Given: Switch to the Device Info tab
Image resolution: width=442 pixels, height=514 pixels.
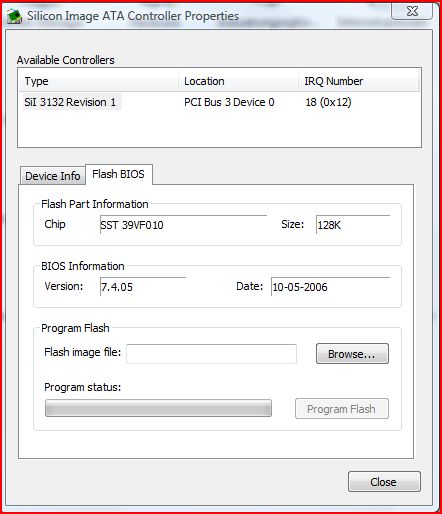Looking at the screenshot, I should 53,176.
